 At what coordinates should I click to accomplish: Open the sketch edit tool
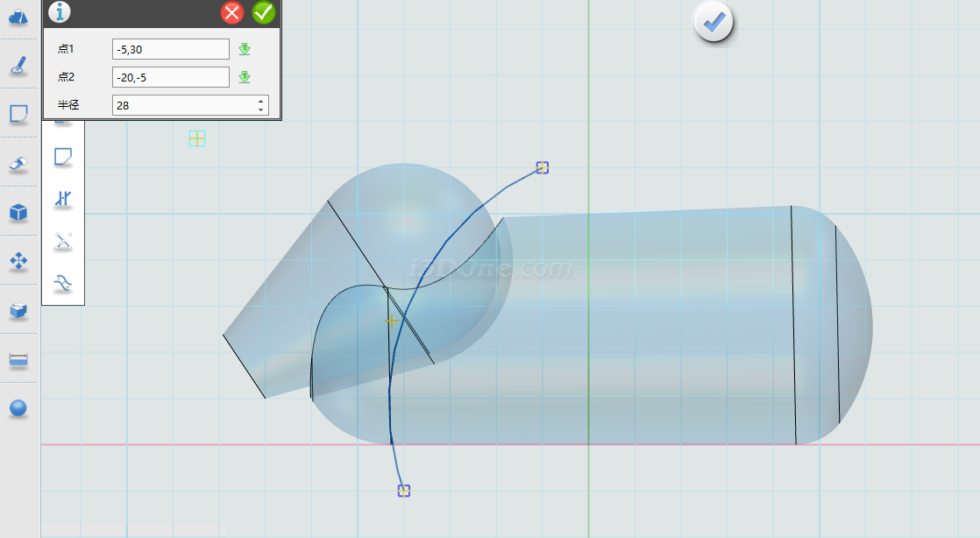(19, 114)
